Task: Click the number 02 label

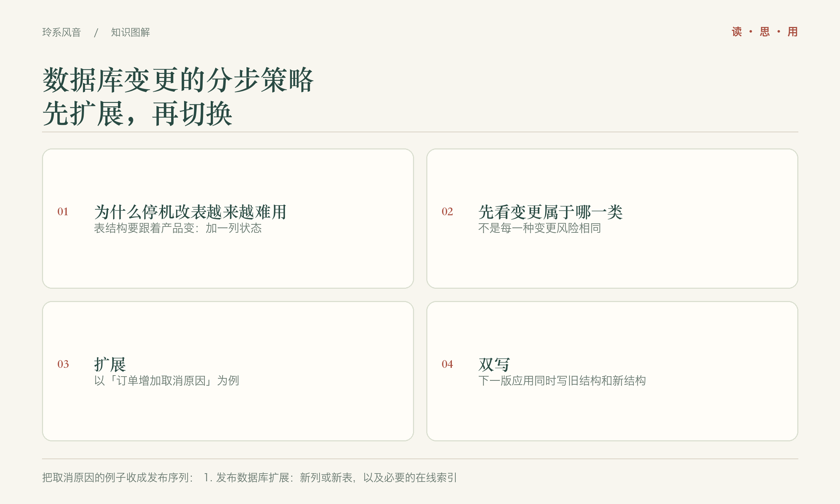Action: [x=447, y=211]
